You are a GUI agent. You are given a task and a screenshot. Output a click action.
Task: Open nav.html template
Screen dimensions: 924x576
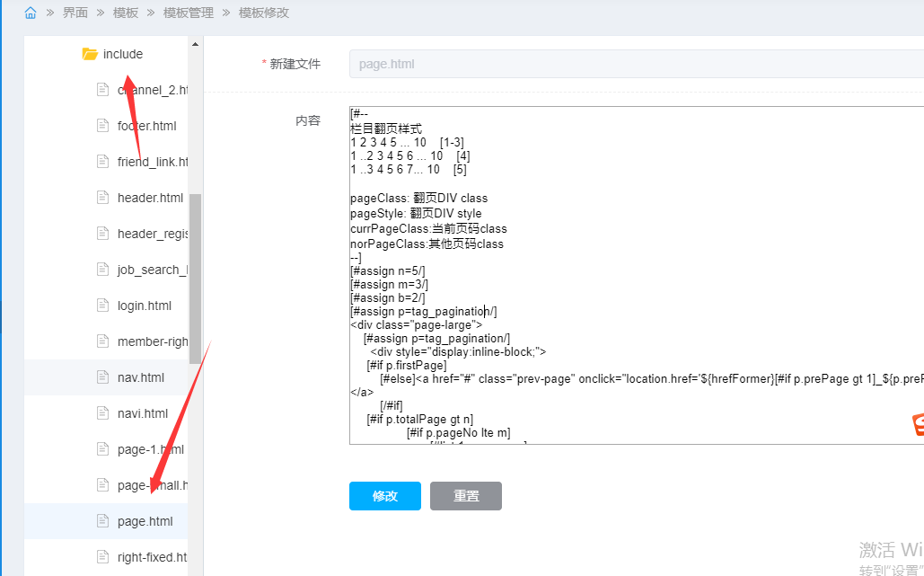141,377
